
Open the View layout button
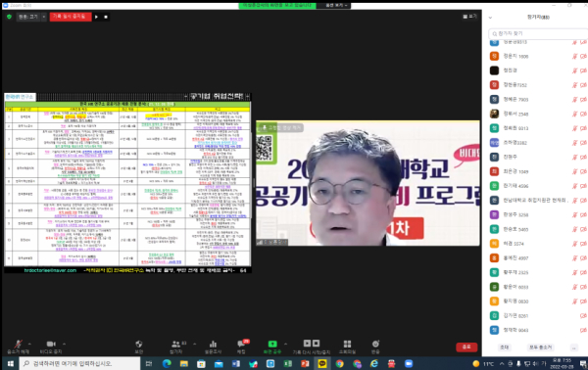(469, 16)
